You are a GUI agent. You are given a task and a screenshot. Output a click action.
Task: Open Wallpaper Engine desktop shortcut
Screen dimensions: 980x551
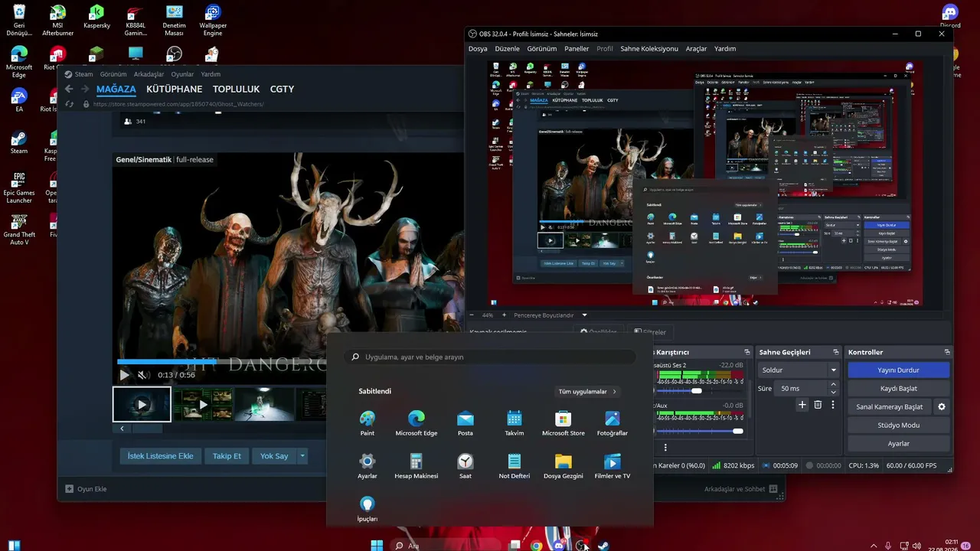213,21
